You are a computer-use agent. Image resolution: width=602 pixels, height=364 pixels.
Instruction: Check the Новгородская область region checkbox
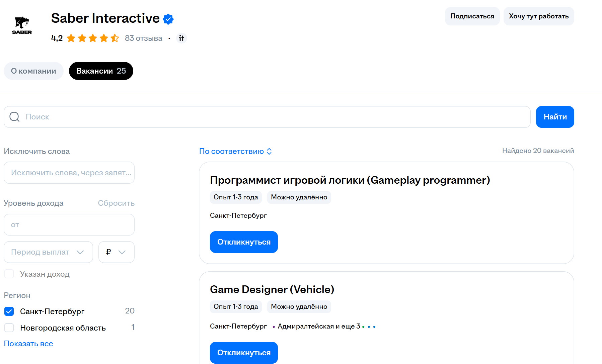[x=9, y=328]
